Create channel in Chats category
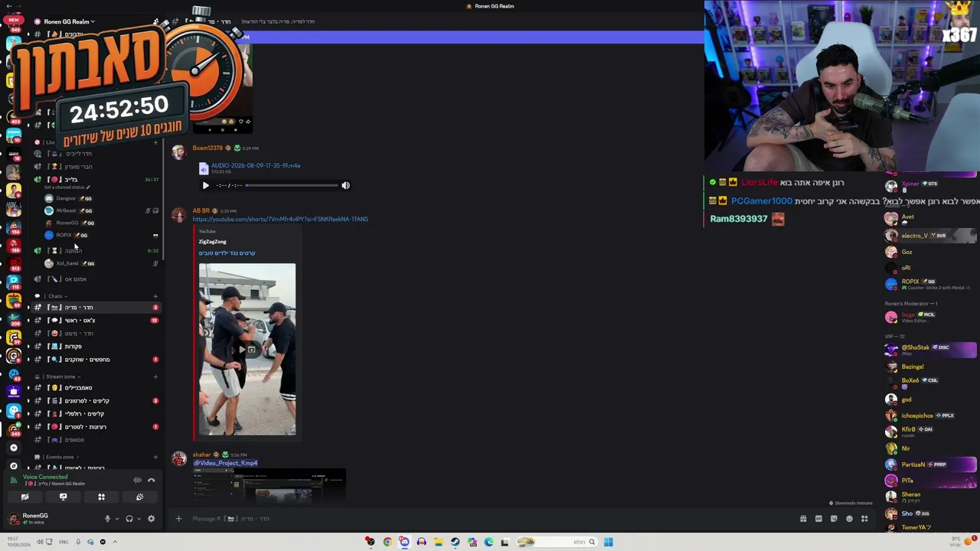The width and height of the screenshot is (980, 551). [155, 296]
